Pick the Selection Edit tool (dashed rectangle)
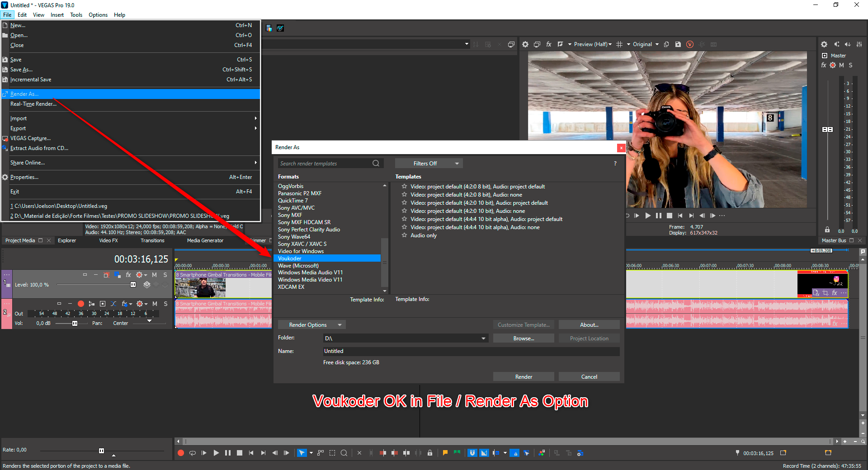868x470 pixels. pyautogui.click(x=332, y=453)
